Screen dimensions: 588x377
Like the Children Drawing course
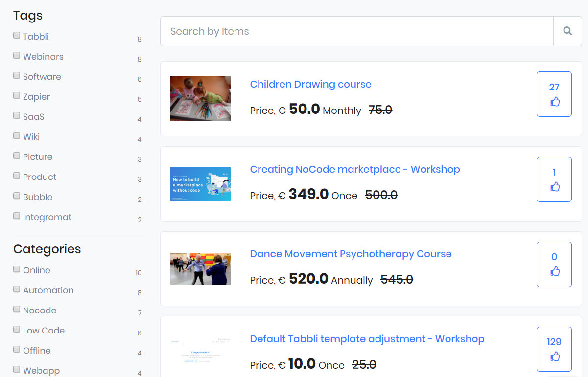(x=554, y=94)
